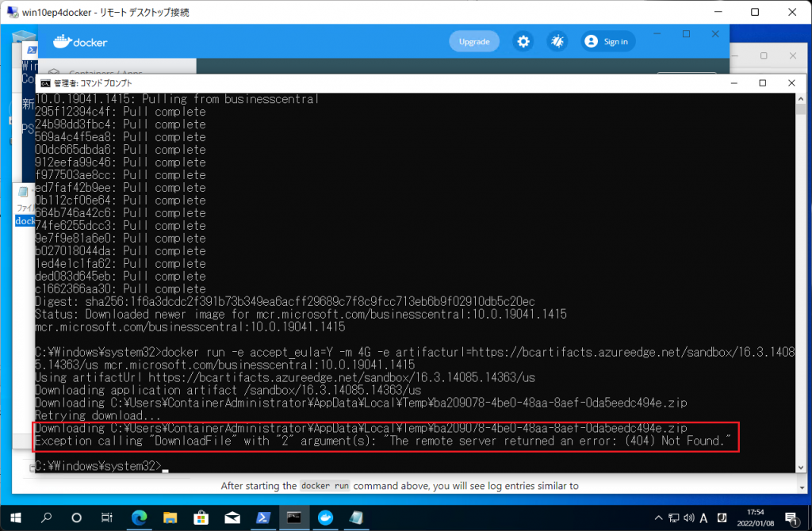
Task: Open Notepad-like app on taskbar
Action: 356,518
